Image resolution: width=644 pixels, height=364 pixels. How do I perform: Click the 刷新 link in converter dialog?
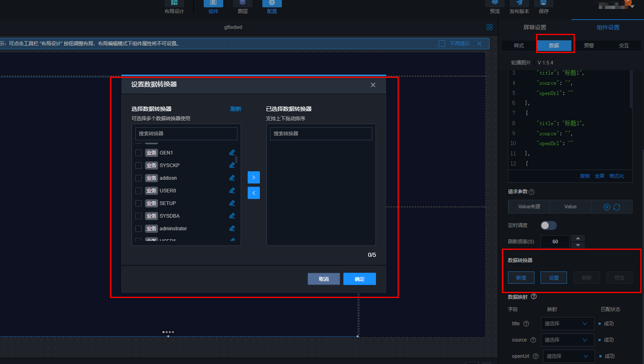236,109
